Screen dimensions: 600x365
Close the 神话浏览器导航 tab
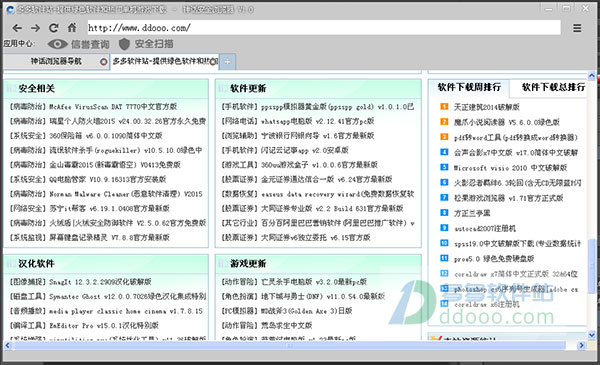point(103,62)
